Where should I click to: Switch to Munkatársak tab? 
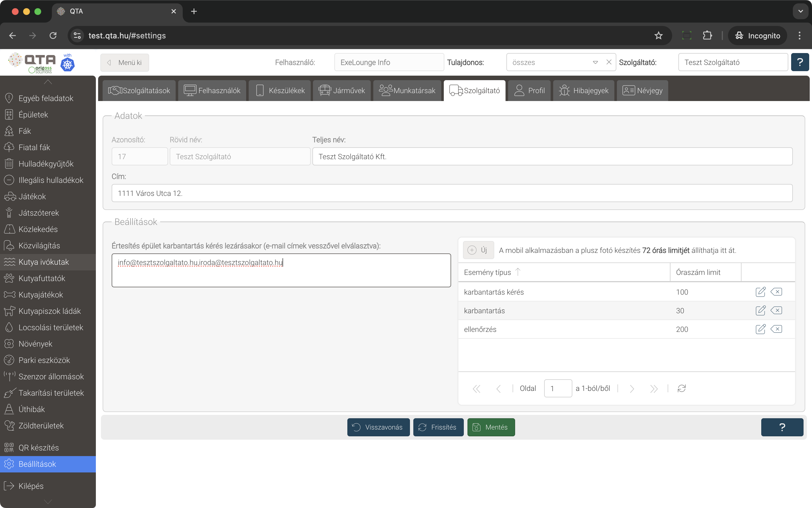pyautogui.click(x=407, y=90)
